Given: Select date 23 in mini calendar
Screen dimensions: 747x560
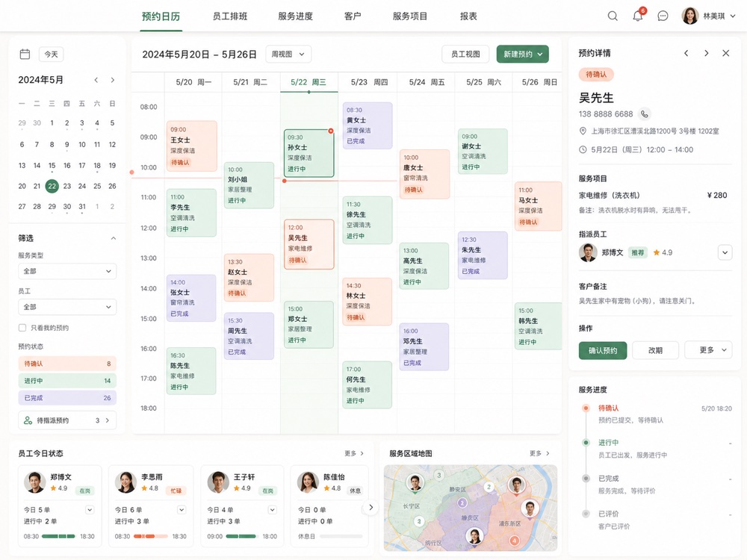Looking at the screenshot, I should coord(66,186).
